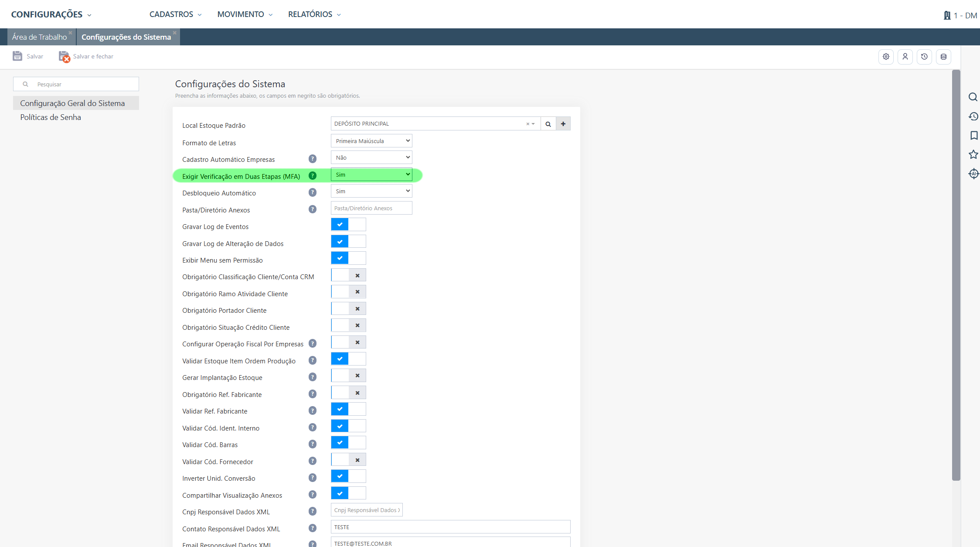980x547 pixels.
Task: Open the Desbloqueio Automático dropdown
Action: (x=371, y=191)
